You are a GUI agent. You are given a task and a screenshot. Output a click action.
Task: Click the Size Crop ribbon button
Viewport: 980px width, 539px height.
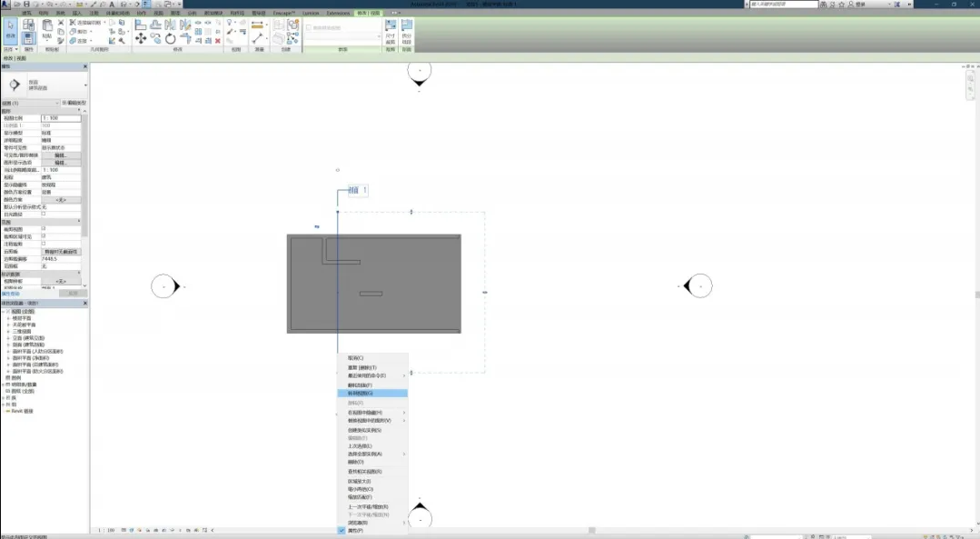pyautogui.click(x=390, y=31)
